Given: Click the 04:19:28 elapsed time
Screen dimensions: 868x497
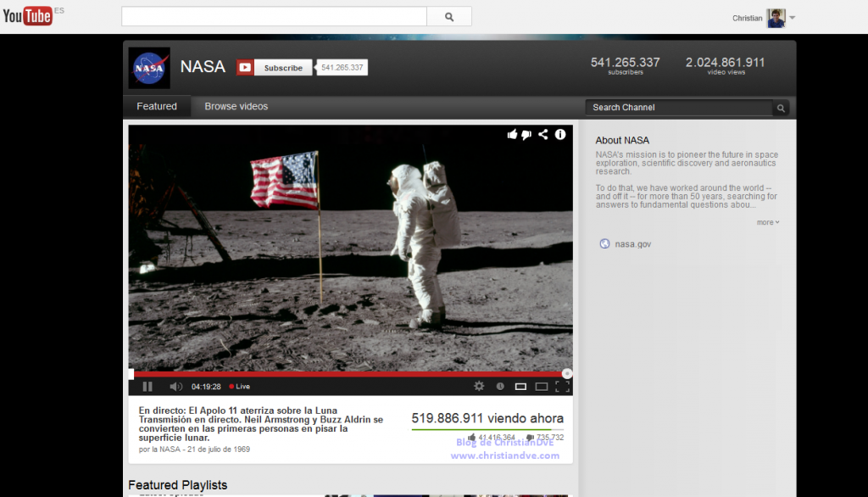Looking at the screenshot, I should (x=206, y=387).
